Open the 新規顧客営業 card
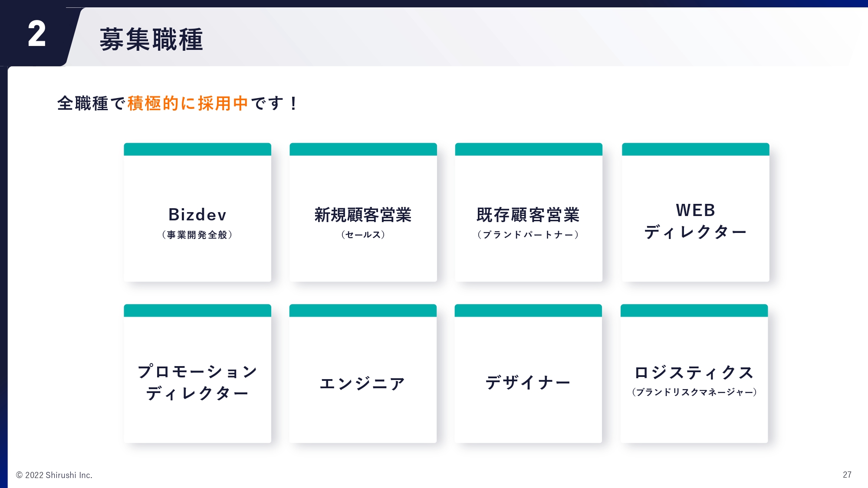This screenshot has height=488, width=868. (363, 212)
